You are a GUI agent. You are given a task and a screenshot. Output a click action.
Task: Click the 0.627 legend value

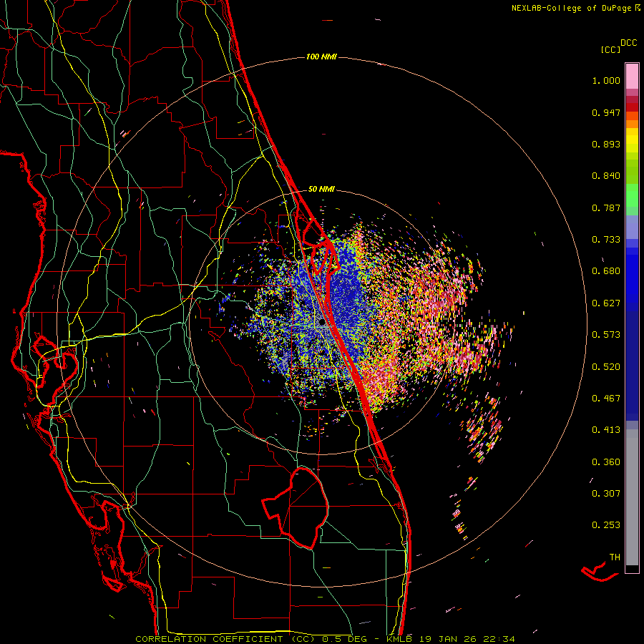click(606, 303)
